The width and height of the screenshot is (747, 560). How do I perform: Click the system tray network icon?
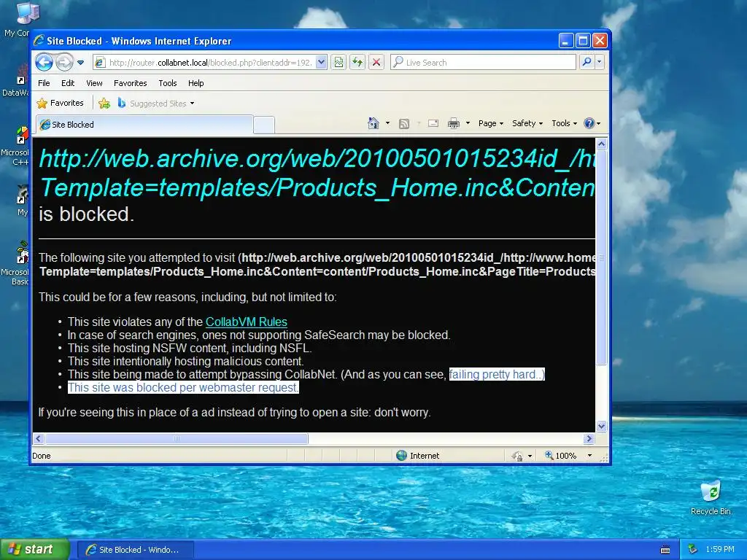(x=693, y=550)
